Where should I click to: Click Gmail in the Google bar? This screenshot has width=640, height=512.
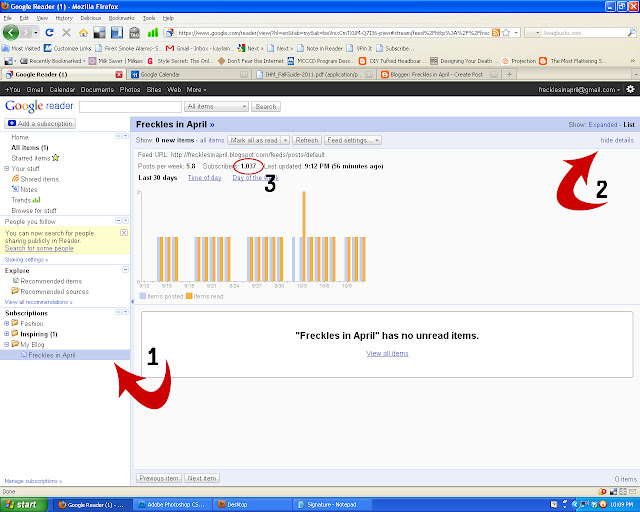point(35,89)
